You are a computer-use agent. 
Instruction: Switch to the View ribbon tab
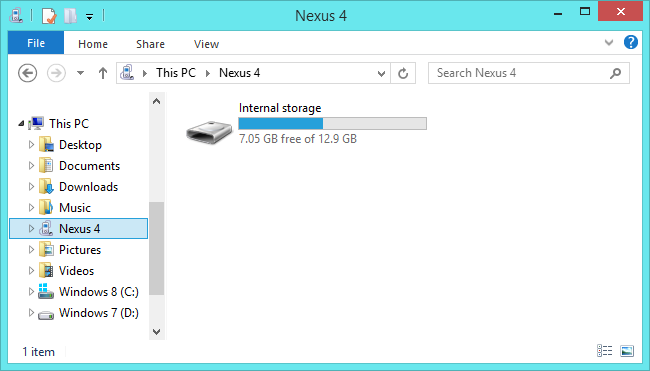click(206, 44)
